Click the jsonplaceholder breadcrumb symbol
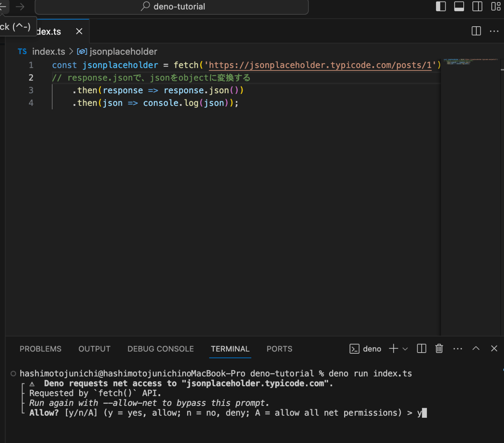Image resolution: width=504 pixels, height=443 pixels. point(123,52)
